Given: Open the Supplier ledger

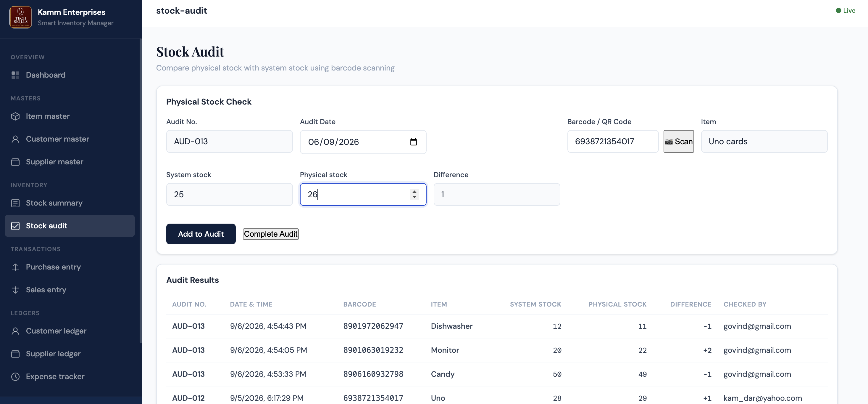Looking at the screenshot, I should point(70,354).
